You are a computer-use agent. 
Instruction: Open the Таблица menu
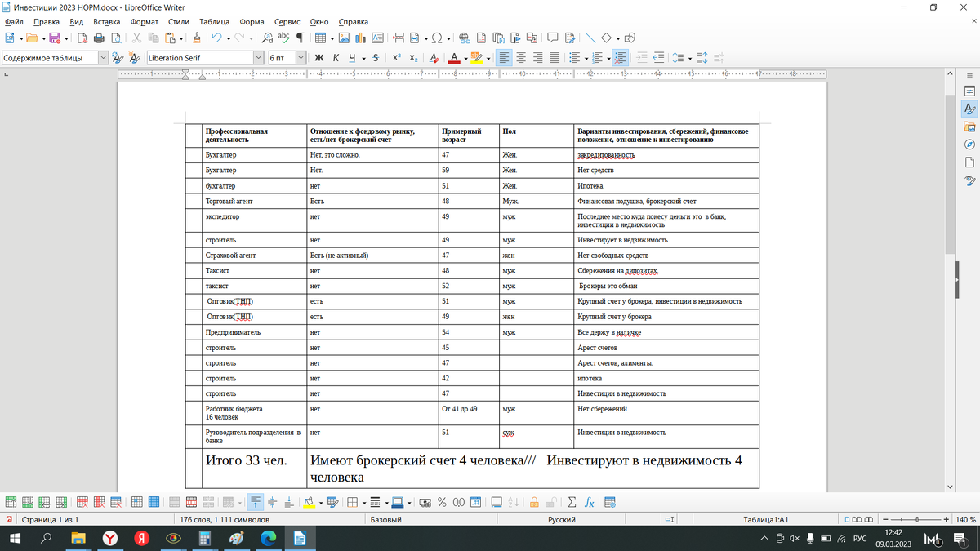(215, 21)
